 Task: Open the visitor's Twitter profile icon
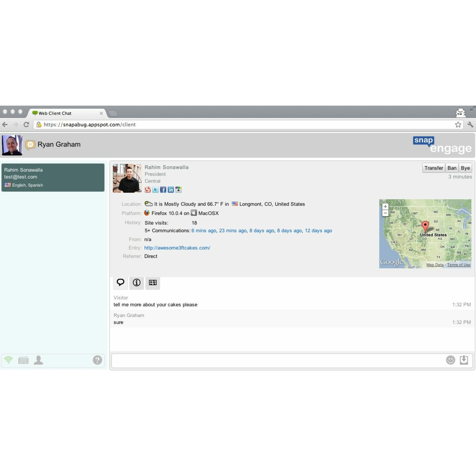pos(155,190)
